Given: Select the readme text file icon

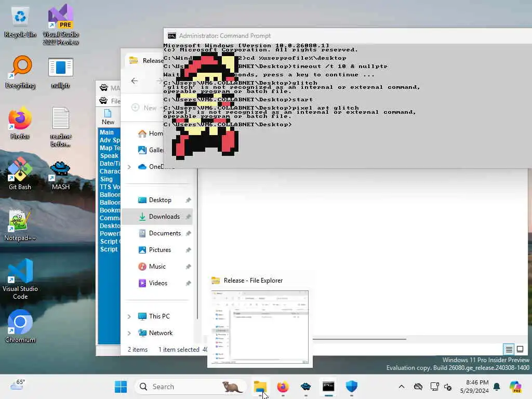Looking at the screenshot, I should pyautogui.click(x=61, y=126).
